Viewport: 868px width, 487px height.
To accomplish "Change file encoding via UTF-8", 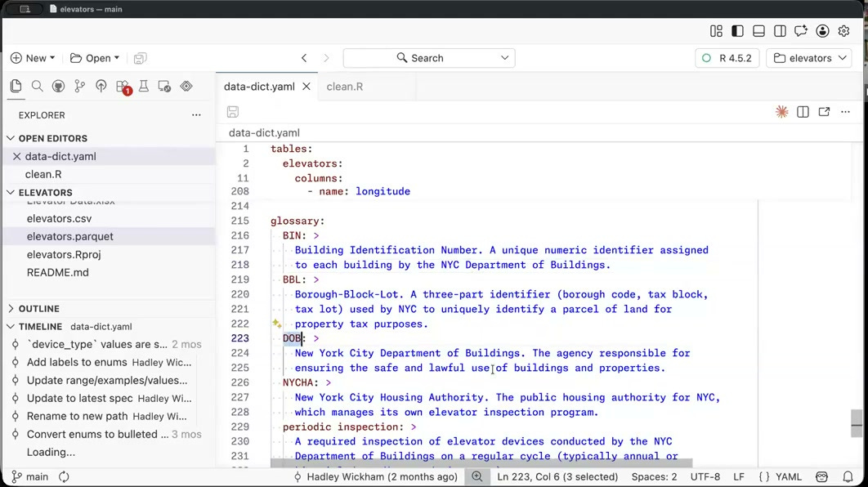I will click(705, 476).
